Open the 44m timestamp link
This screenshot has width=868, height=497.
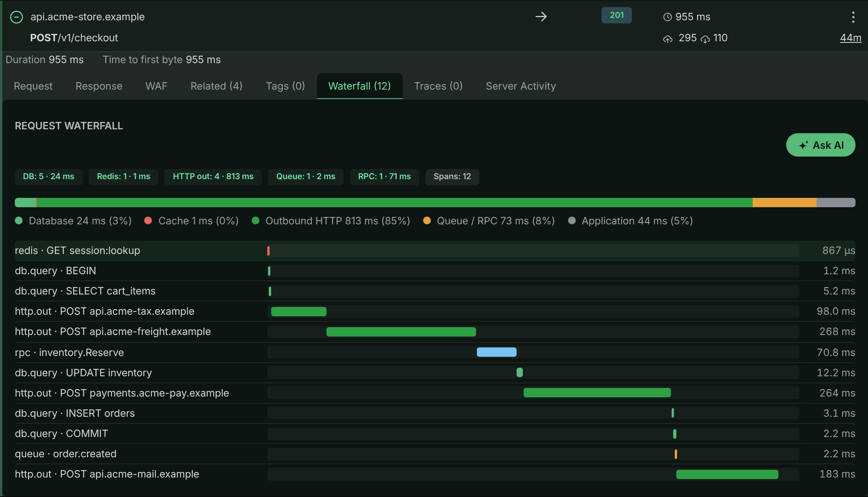(x=850, y=38)
